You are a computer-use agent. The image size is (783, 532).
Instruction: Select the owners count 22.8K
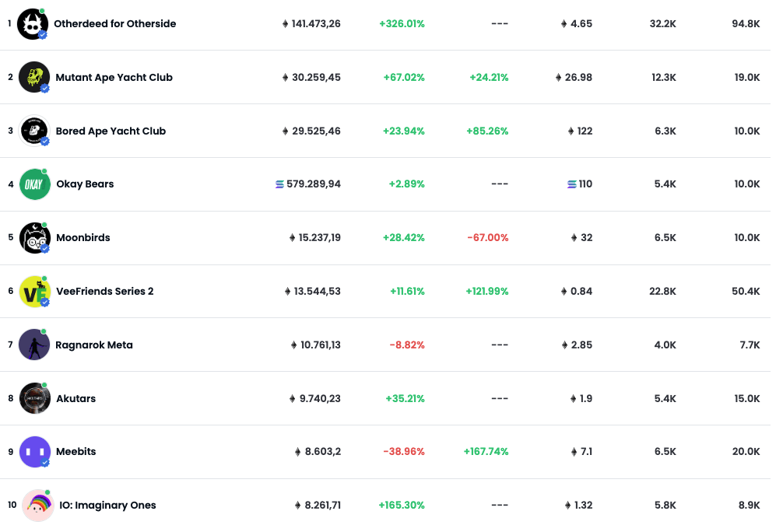[x=662, y=292]
